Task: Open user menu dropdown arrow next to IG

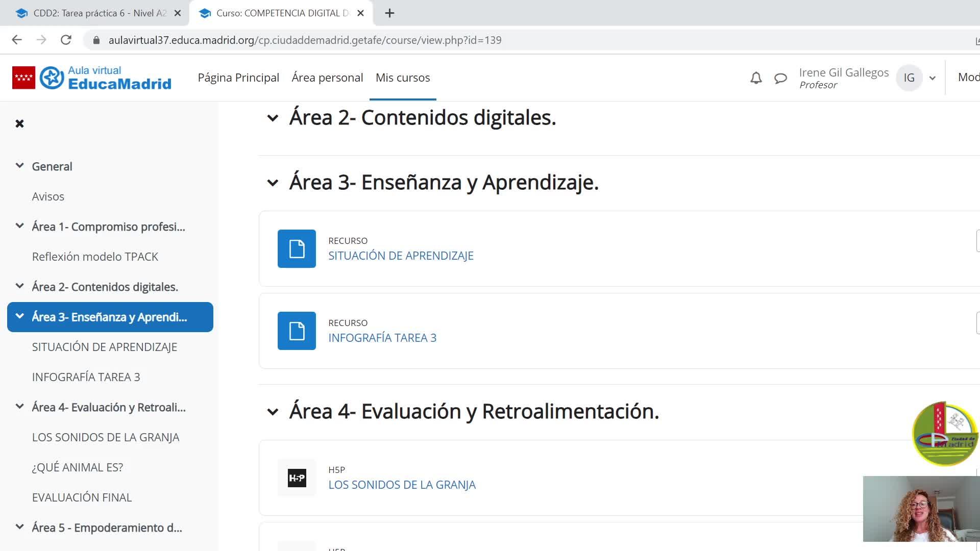Action: [932, 78]
